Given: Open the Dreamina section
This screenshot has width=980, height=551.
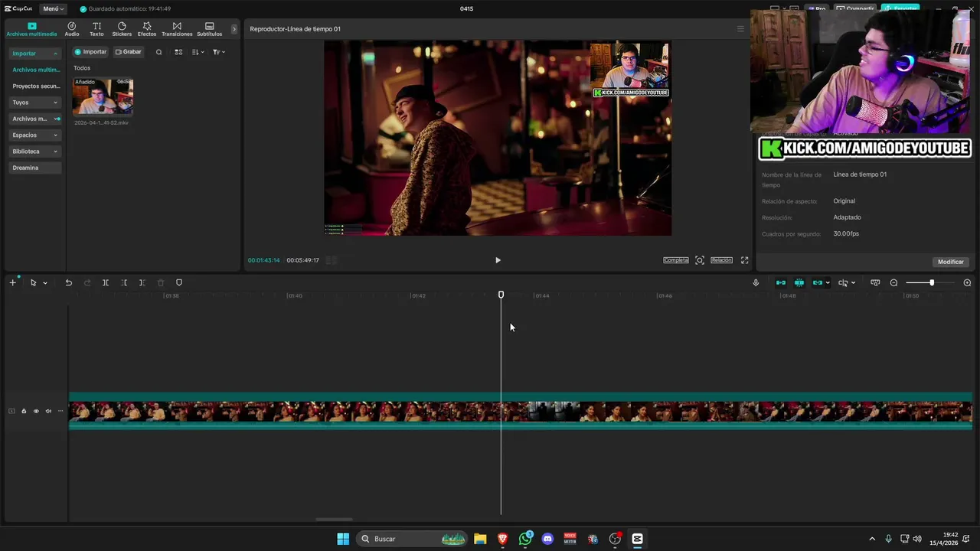Looking at the screenshot, I should [x=34, y=168].
